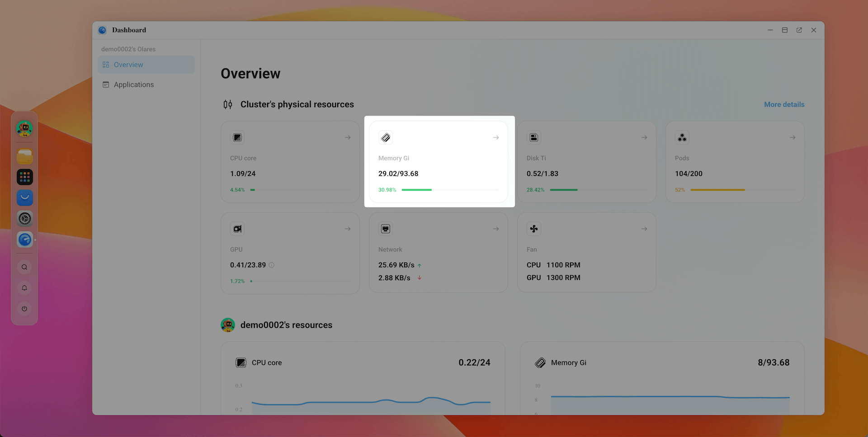This screenshot has height=437, width=868.
Task: Click the power button in the dock
Action: tap(24, 309)
